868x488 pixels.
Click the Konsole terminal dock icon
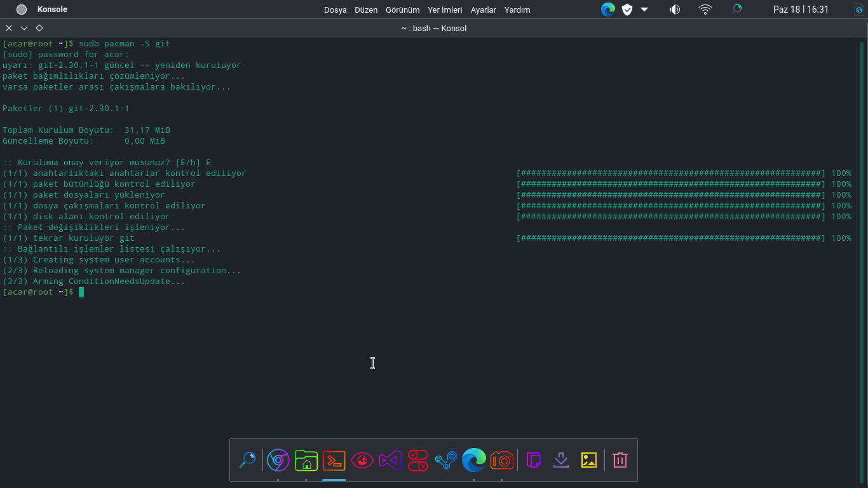(x=334, y=460)
